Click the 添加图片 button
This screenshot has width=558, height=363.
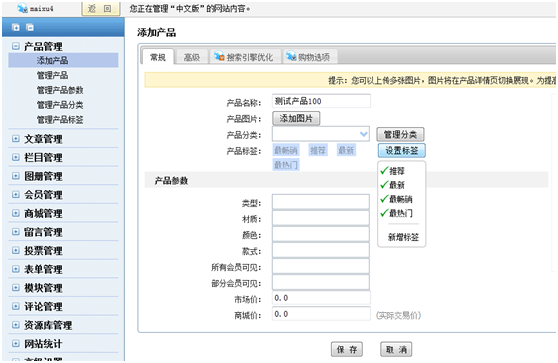tap(296, 118)
